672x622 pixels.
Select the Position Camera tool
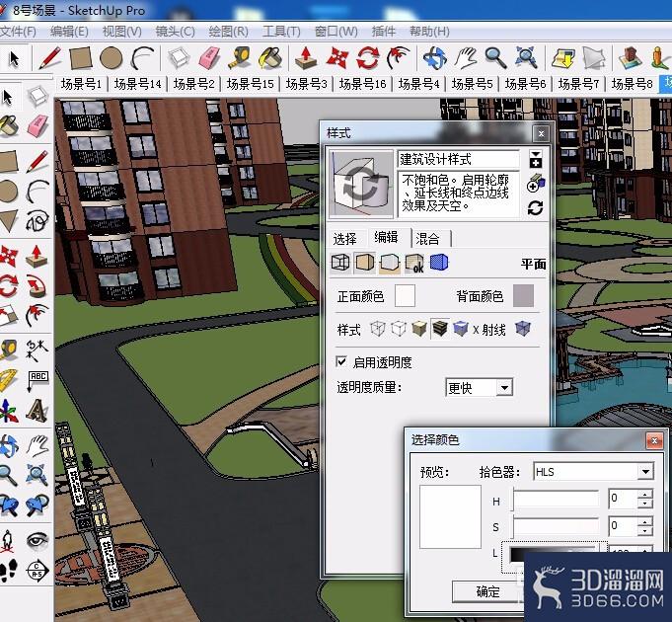coord(8,540)
